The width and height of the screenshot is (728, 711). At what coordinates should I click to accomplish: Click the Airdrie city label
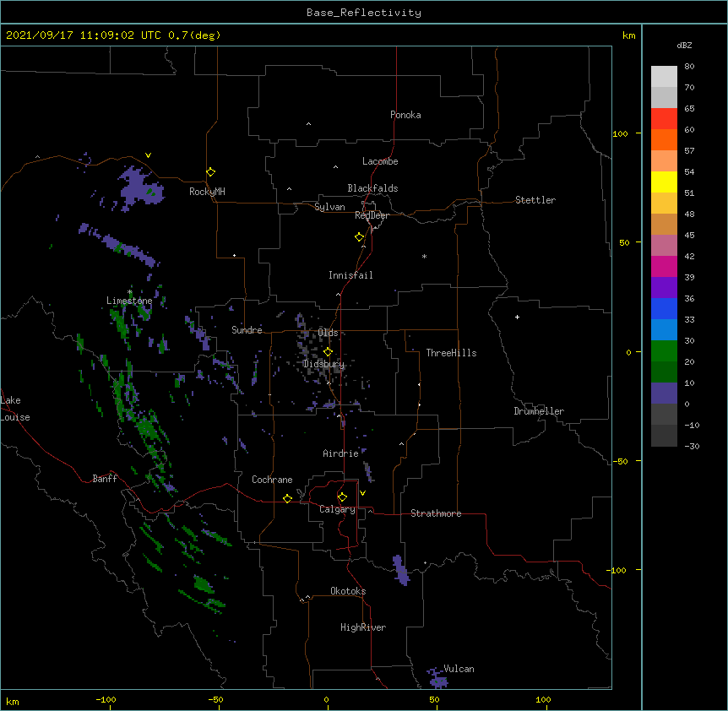(x=340, y=453)
